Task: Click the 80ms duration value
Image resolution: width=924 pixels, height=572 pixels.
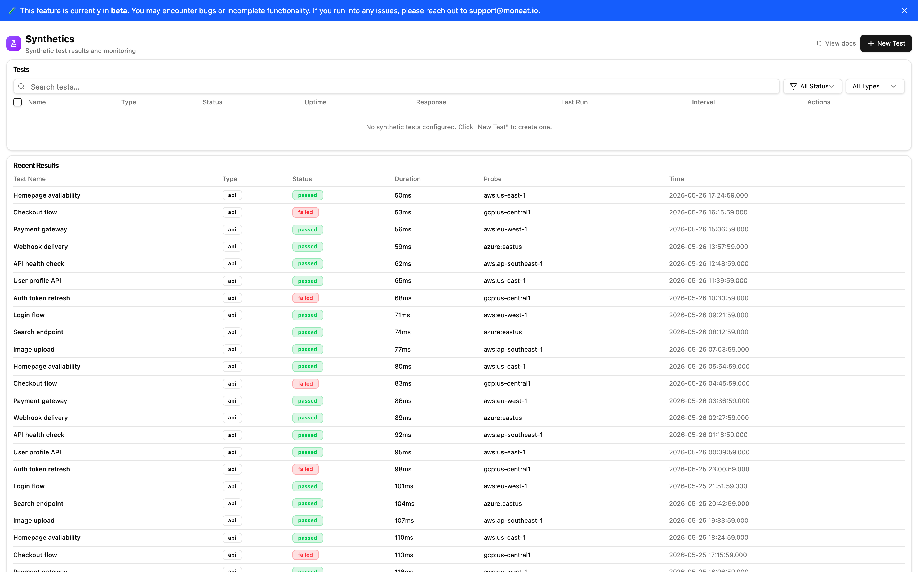Action: [403, 367]
